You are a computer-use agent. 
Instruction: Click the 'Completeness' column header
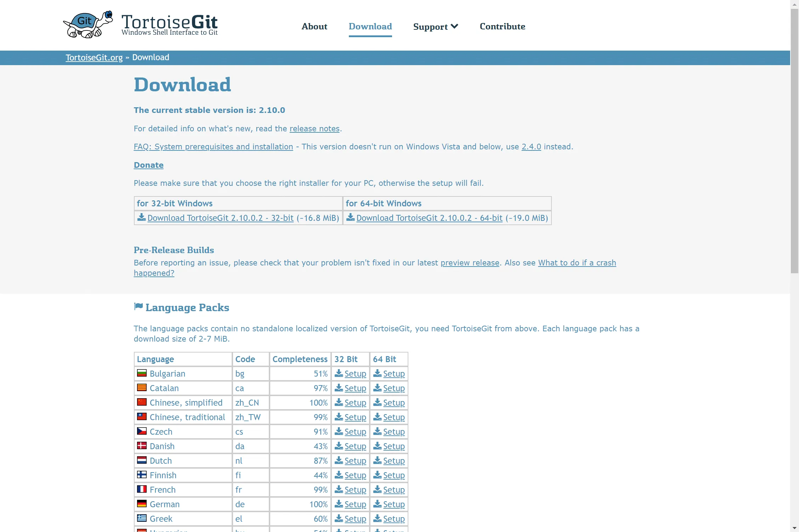coord(300,359)
